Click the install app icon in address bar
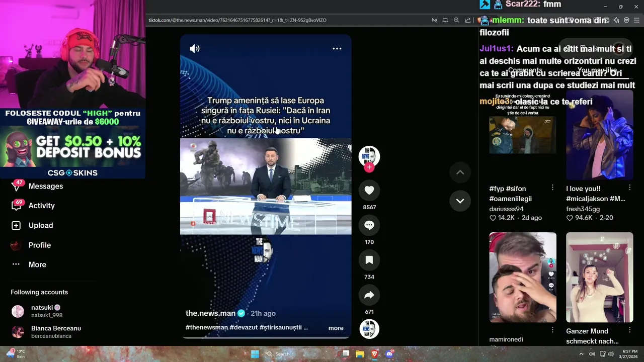 click(445, 20)
